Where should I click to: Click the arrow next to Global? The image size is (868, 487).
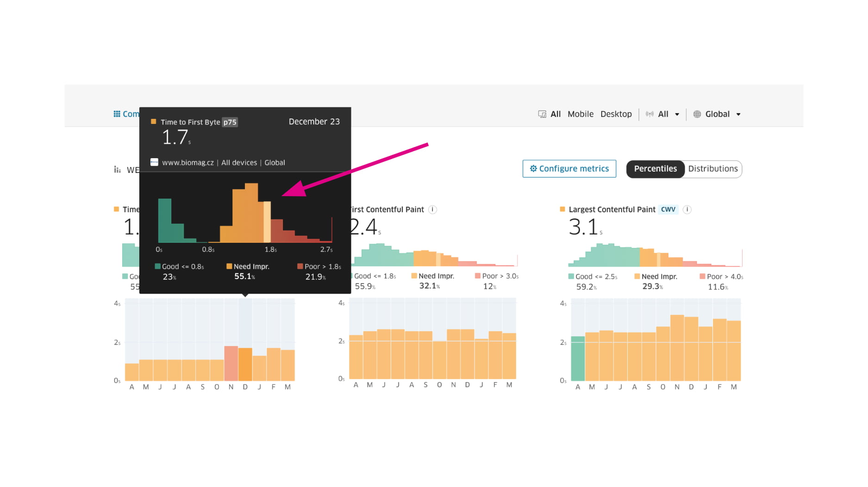738,115
